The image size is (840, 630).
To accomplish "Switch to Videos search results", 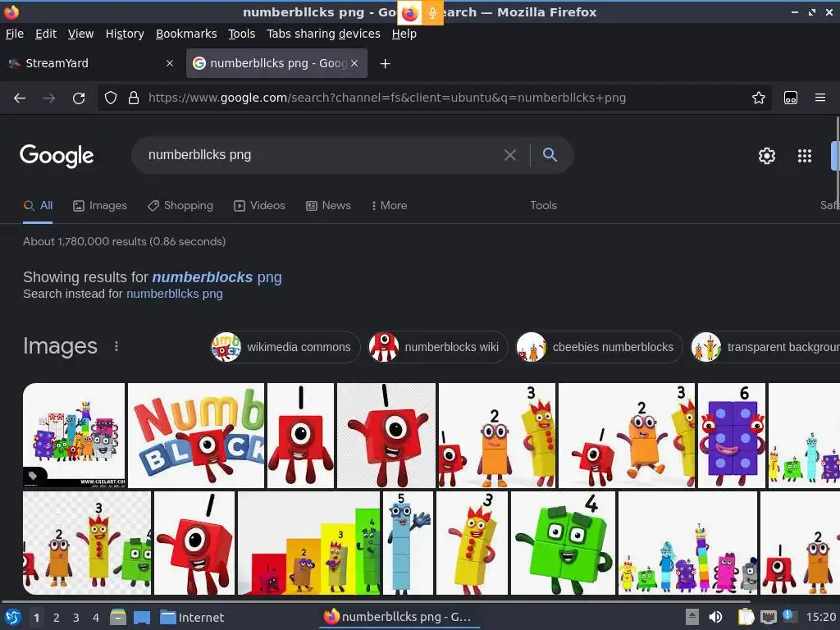I will 260,206.
